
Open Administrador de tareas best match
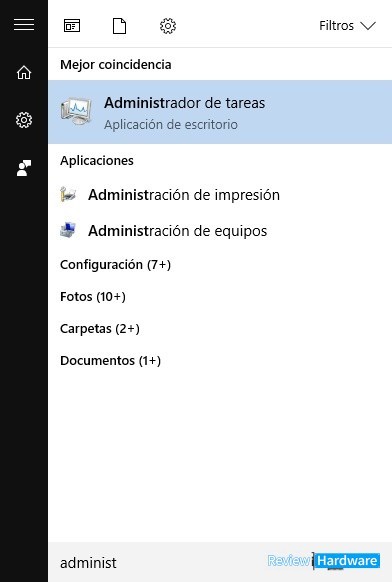[220, 112]
